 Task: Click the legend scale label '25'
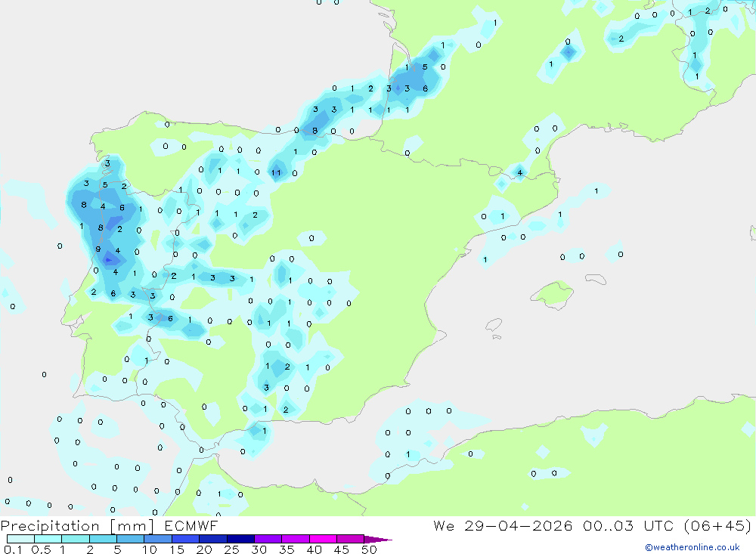[232, 549]
